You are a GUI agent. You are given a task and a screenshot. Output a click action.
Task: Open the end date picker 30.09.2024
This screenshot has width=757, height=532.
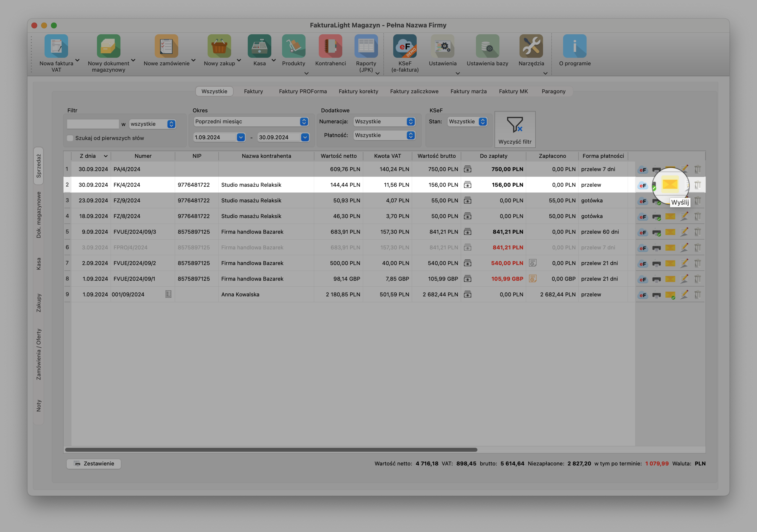pos(305,137)
